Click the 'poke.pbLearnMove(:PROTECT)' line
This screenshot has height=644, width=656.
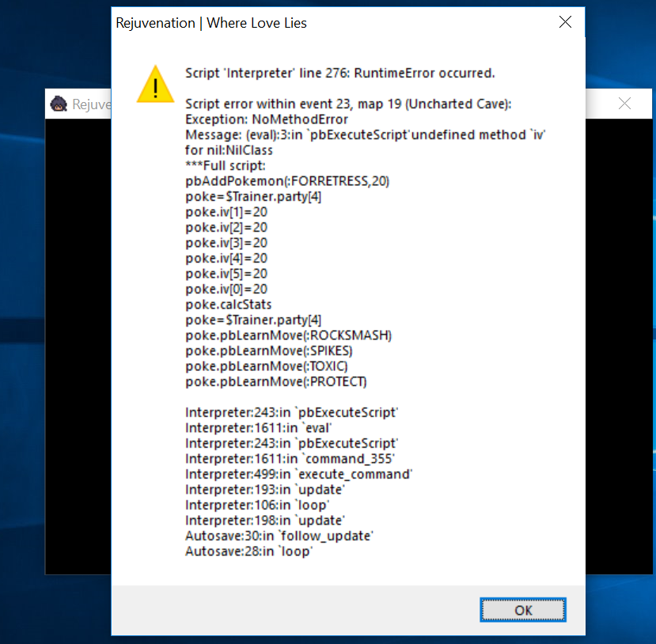275,382
